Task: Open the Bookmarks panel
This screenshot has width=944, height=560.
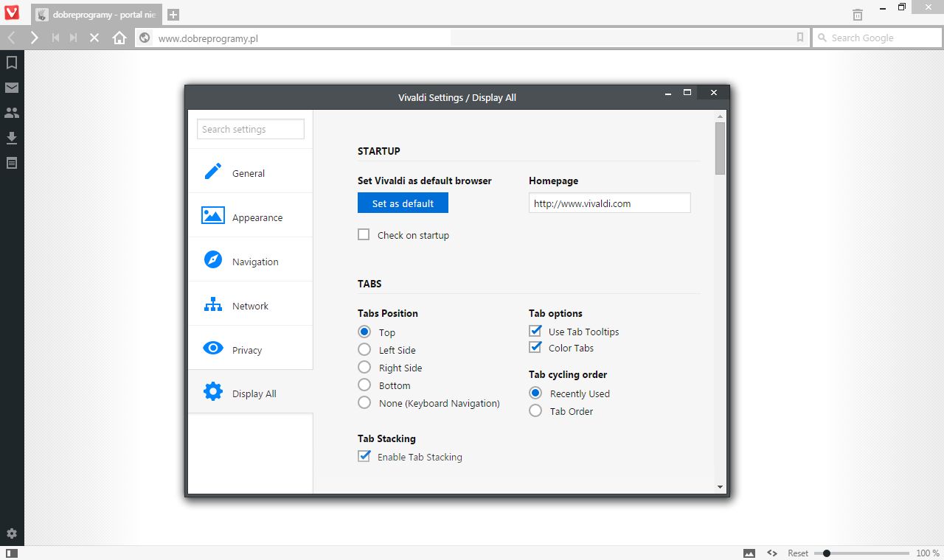Action: coord(12,63)
